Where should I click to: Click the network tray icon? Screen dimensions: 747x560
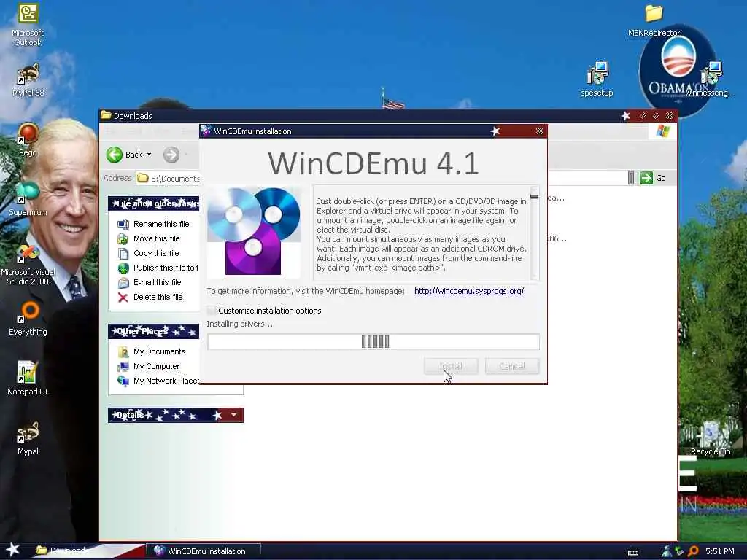click(x=680, y=551)
